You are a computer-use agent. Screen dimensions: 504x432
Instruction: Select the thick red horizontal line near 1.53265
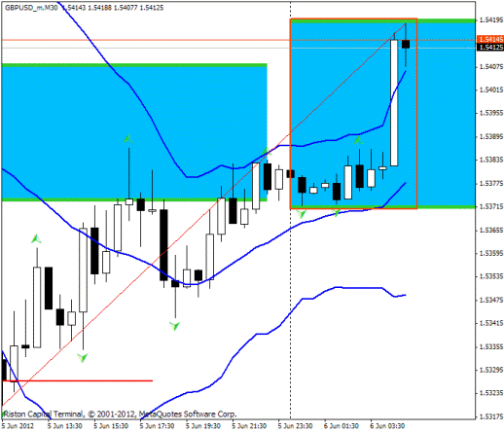pyautogui.click(x=77, y=380)
